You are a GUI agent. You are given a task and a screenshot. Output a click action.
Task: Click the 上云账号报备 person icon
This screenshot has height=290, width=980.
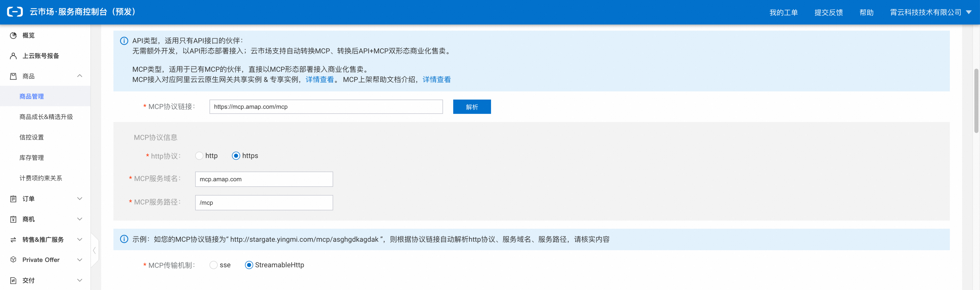pos(13,56)
